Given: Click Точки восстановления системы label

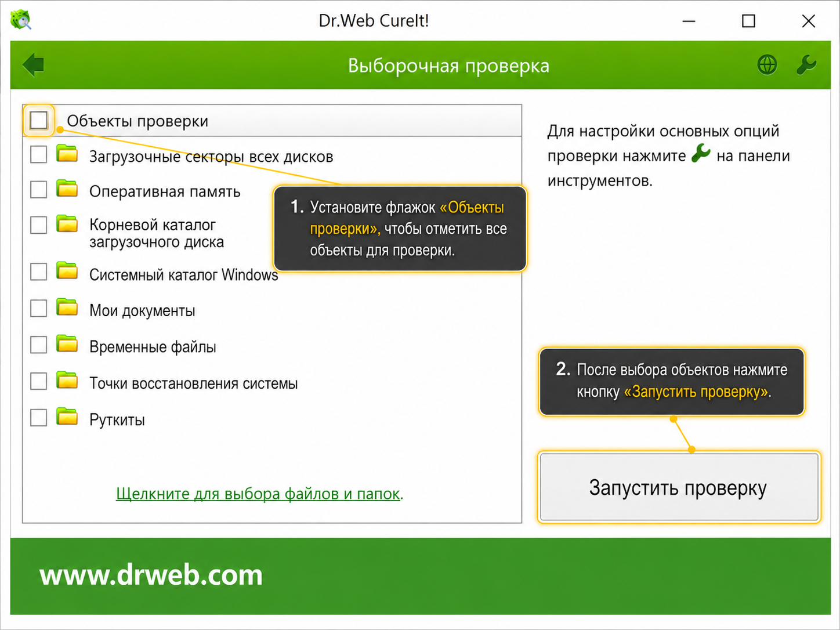Looking at the screenshot, I should pyautogui.click(x=193, y=383).
